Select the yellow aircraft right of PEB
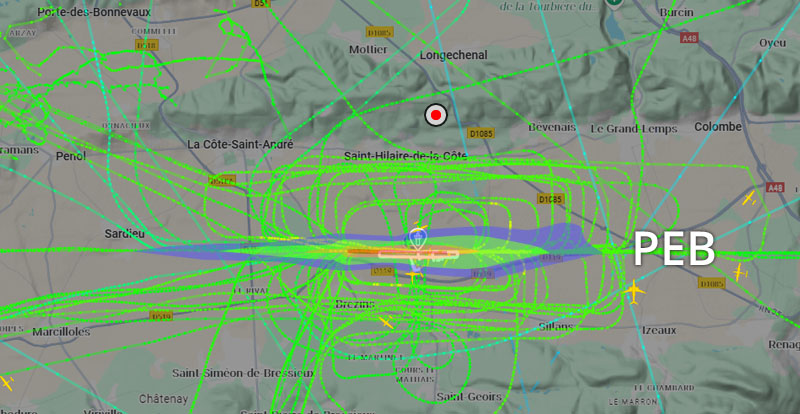This screenshot has height=414, width=800. [739, 273]
